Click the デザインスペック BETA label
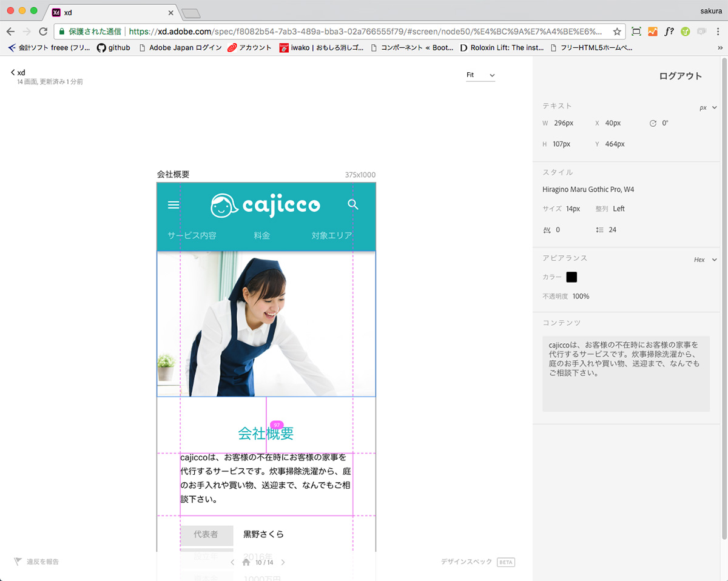Viewport: 728px width, 581px height. pos(478,562)
